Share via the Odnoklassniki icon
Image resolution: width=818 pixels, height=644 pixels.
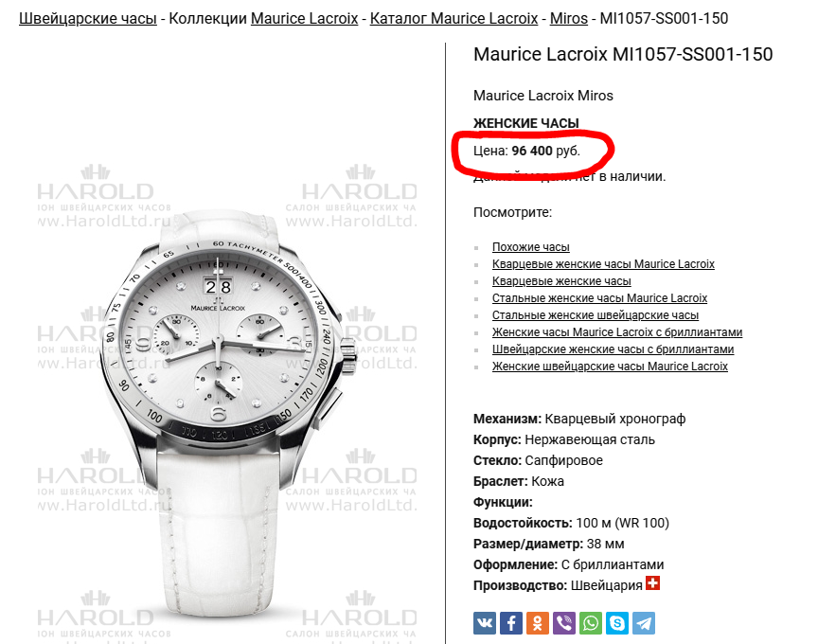pos(538,623)
